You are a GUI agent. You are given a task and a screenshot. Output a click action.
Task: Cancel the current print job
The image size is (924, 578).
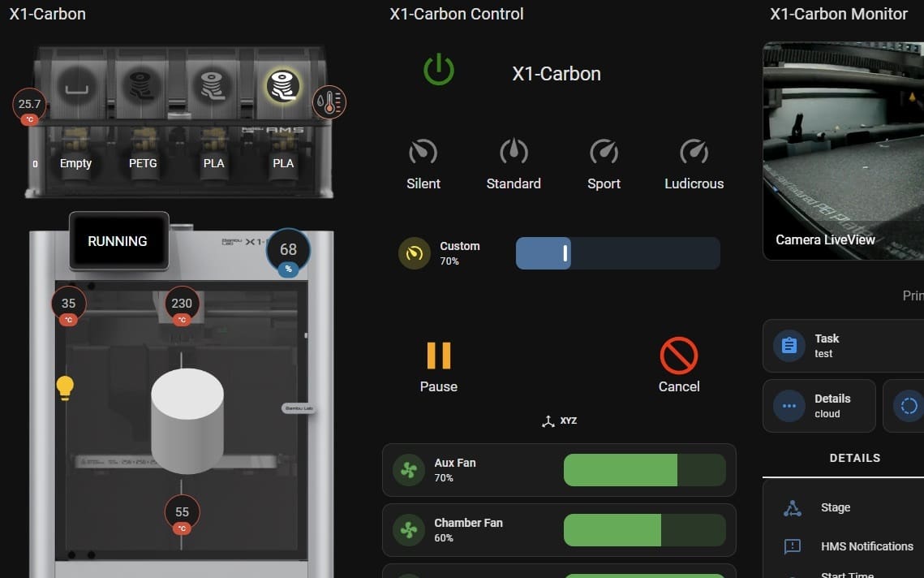(x=679, y=356)
